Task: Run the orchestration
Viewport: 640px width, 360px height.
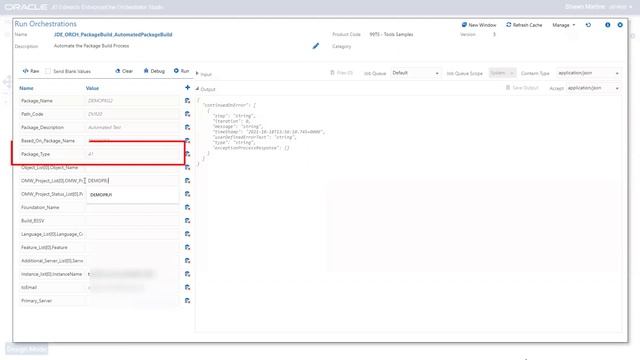Action: click(181, 71)
